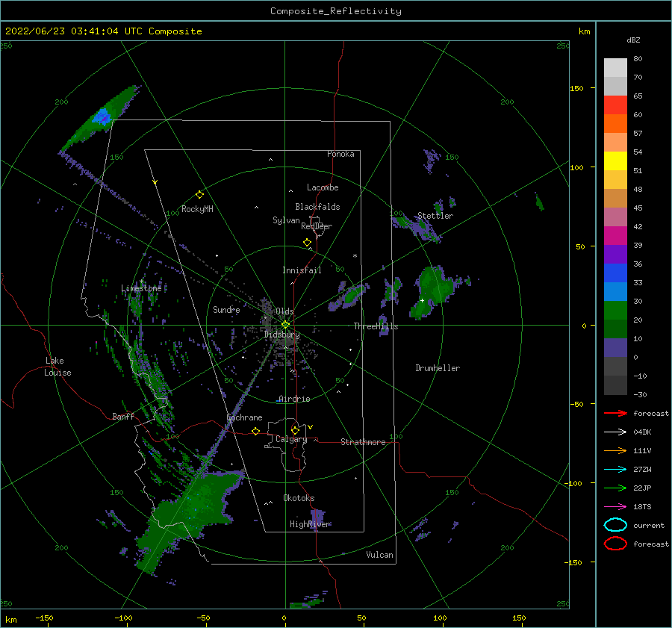Click the '2022/06/23 03:41:04 UTC Composite' timestamp

(x=103, y=31)
